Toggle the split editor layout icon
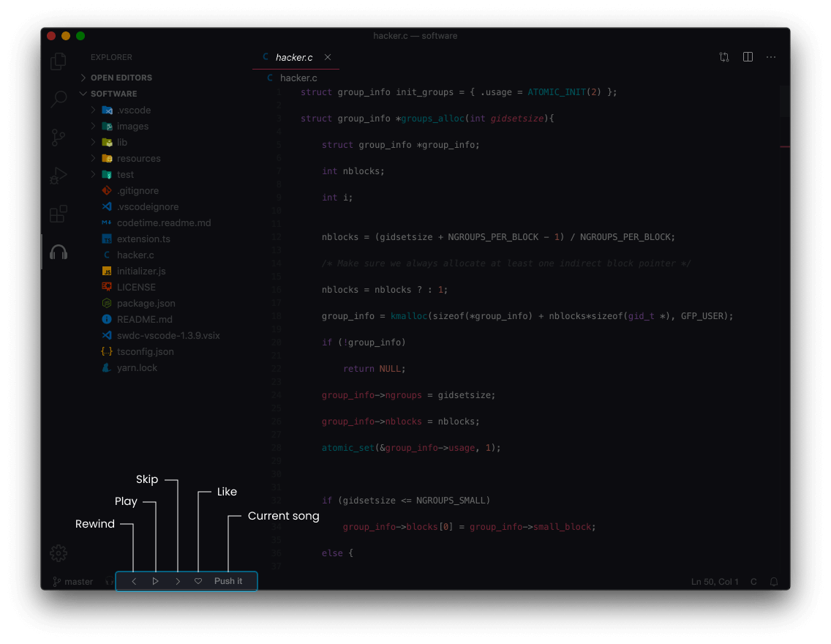831x644 pixels. click(x=747, y=56)
